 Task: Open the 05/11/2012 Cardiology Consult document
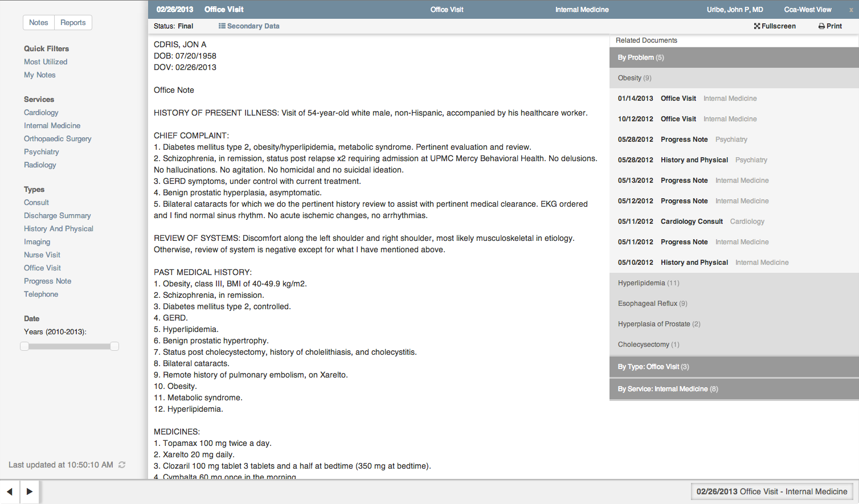691,222
